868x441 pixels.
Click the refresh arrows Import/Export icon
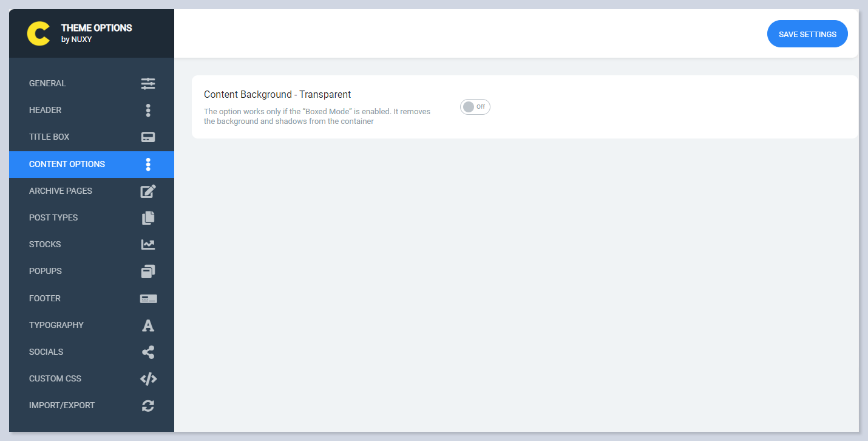[148, 406]
